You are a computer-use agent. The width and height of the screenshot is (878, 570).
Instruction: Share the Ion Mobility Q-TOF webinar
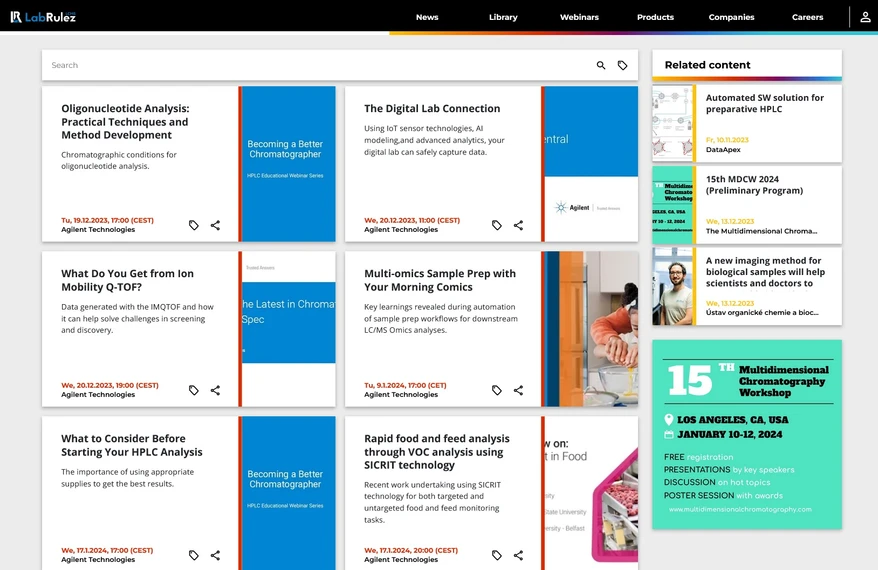[215, 390]
